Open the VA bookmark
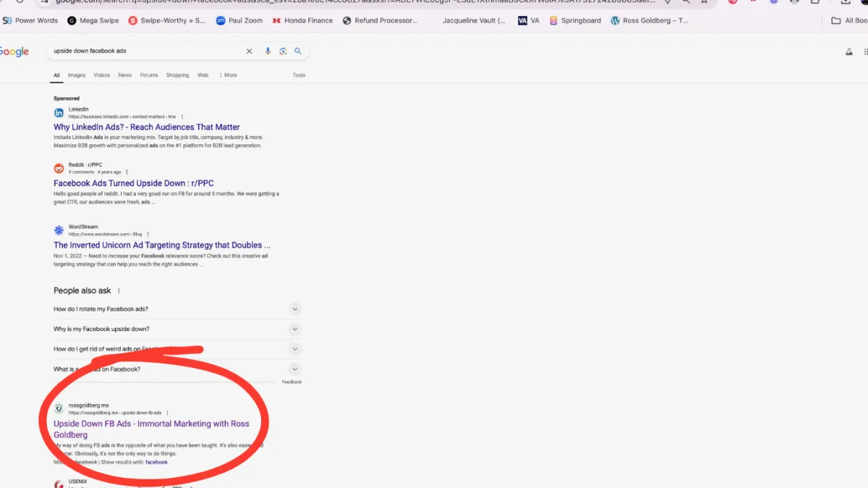The width and height of the screenshot is (868, 488). click(x=529, y=21)
